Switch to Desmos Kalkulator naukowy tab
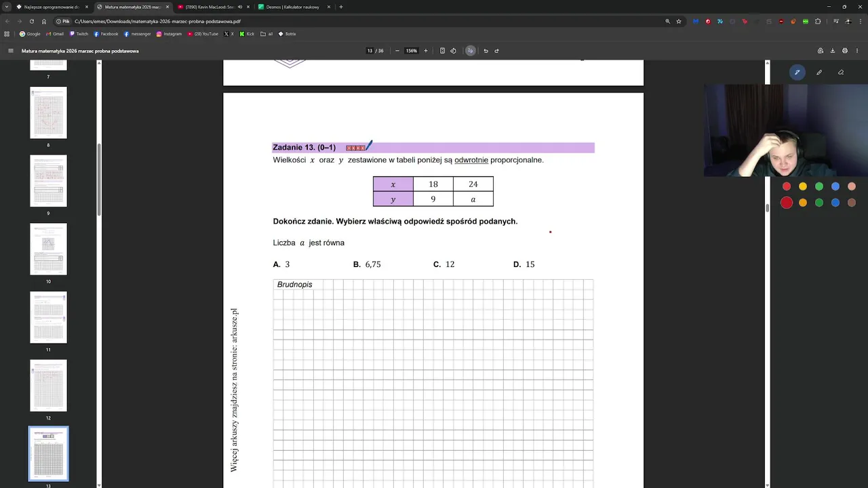Screen dimensions: 868x488 [293, 7]
